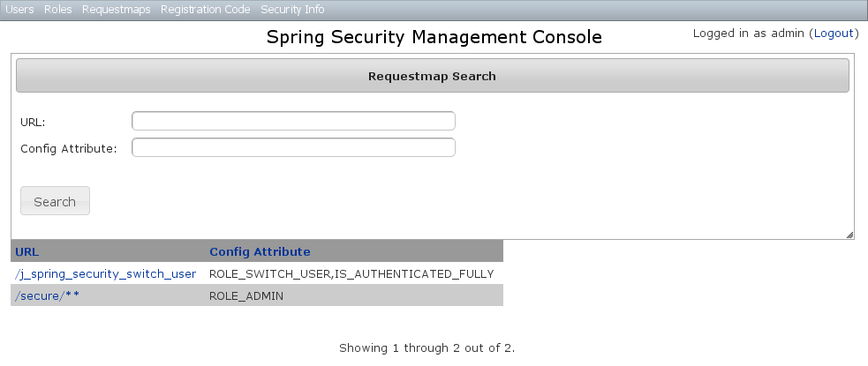Viewport: 868px width, 366px height.
Task: Click the Requestmap Search header bar
Action: pos(432,76)
